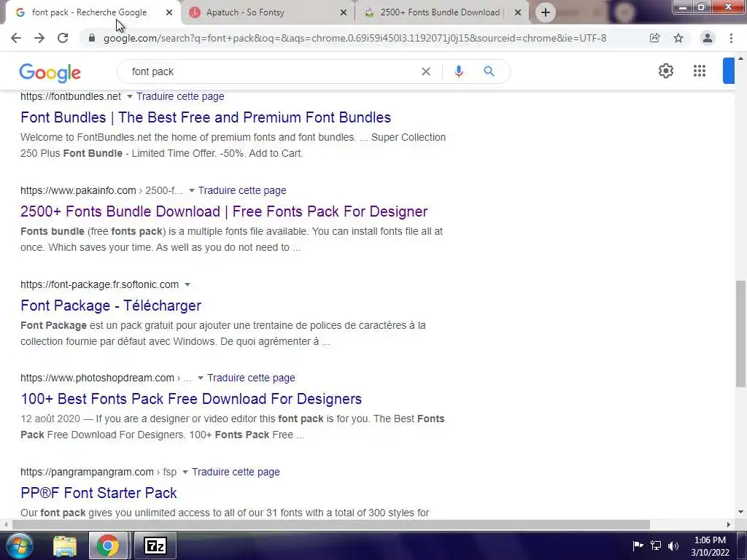Viewport: 747px width, 560px height.
Task: Open Action Center flag in tray
Action: coord(638,545)
